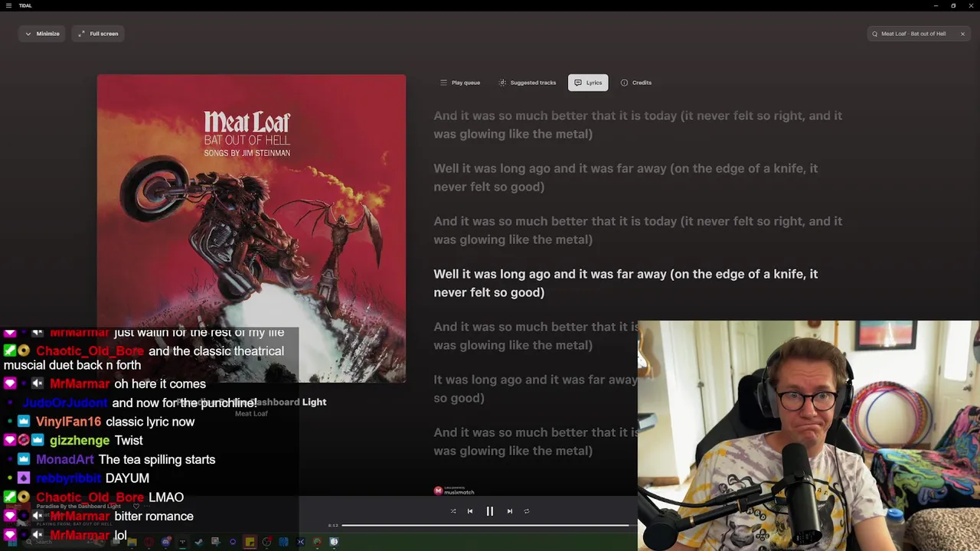
Task: Click VinylFan16's name in chat
Action: pyautogui.click(x=68, y=422)
